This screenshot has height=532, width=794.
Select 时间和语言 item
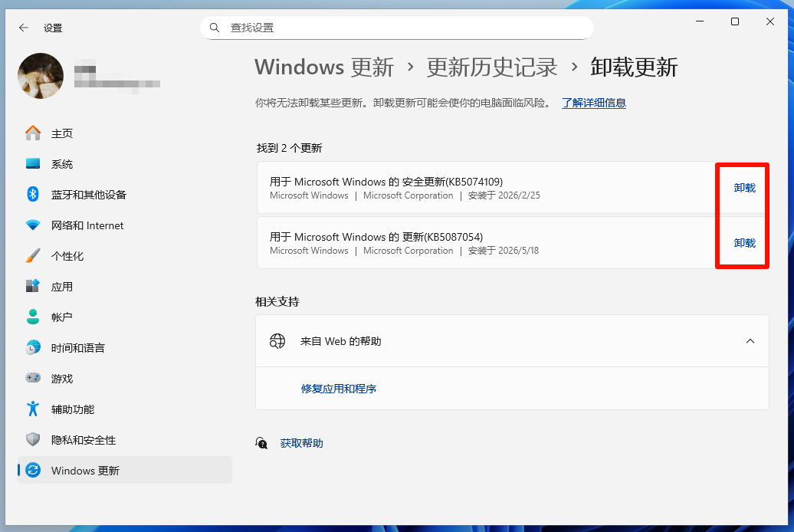[x=125, y=347]
